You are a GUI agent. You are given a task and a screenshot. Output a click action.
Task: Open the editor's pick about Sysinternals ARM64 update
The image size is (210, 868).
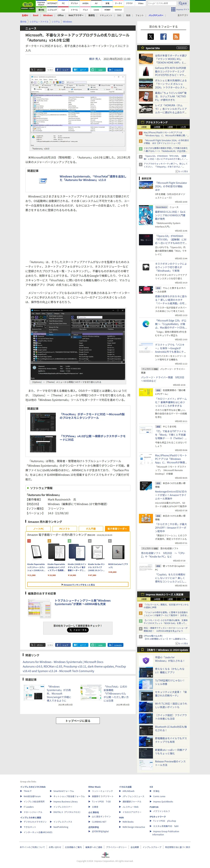click(x=83, y=602)
